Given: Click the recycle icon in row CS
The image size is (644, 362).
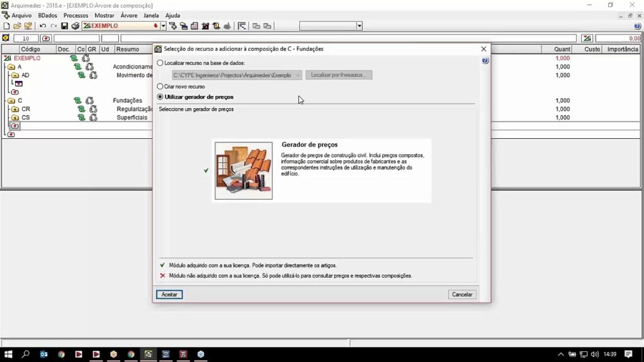Looking at the screenshot, I should click(93, 118).
